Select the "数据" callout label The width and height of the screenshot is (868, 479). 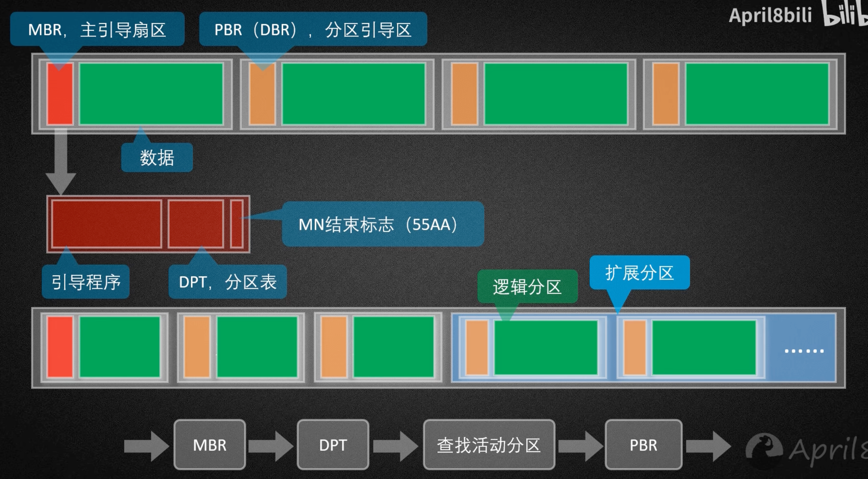pyautogui.click(x=157, y=157)
